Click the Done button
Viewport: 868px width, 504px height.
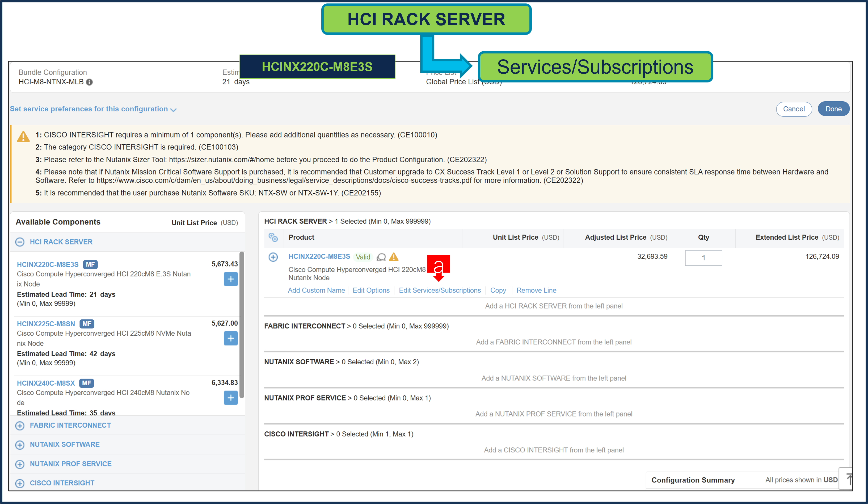coord(833,109)
